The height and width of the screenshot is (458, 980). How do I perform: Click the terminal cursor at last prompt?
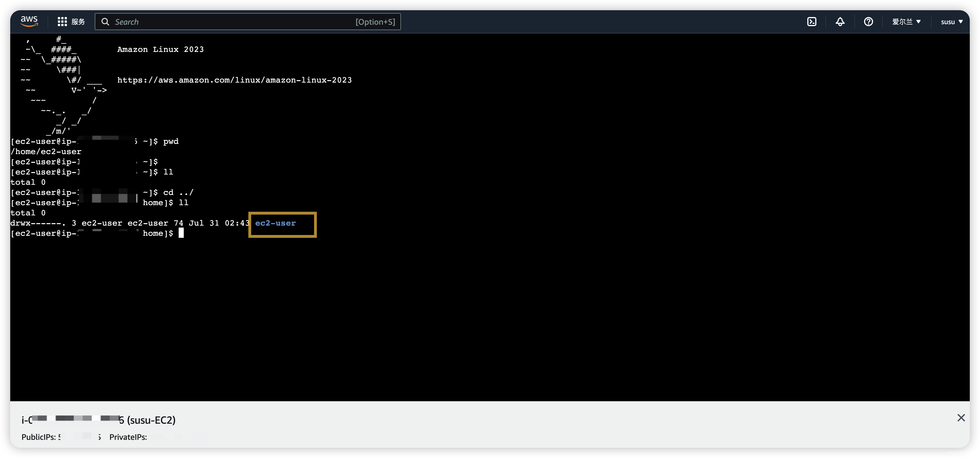coord(181,233)
